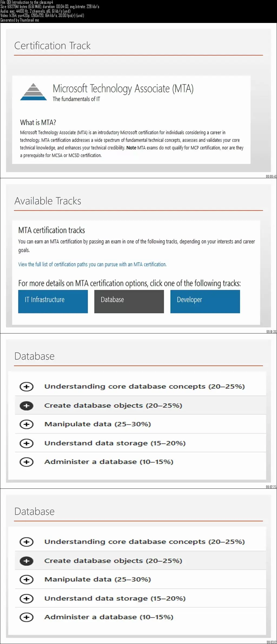Expand "Manipulate data (25–30%)" in upper Database slide

[x=27, y=424]
